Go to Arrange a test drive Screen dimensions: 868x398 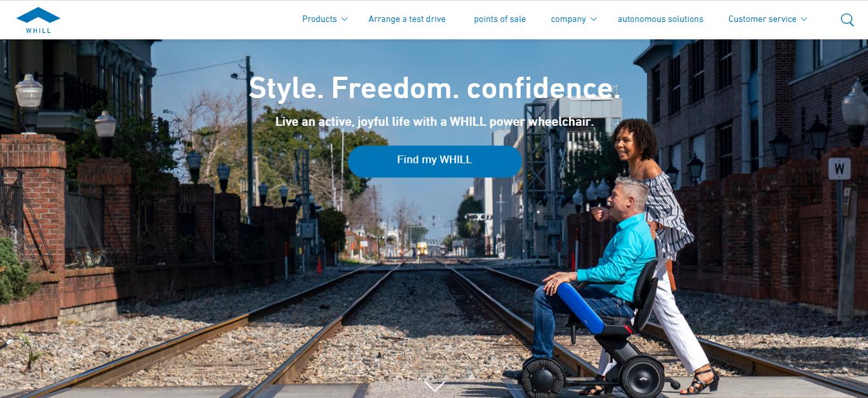(407, 19)
